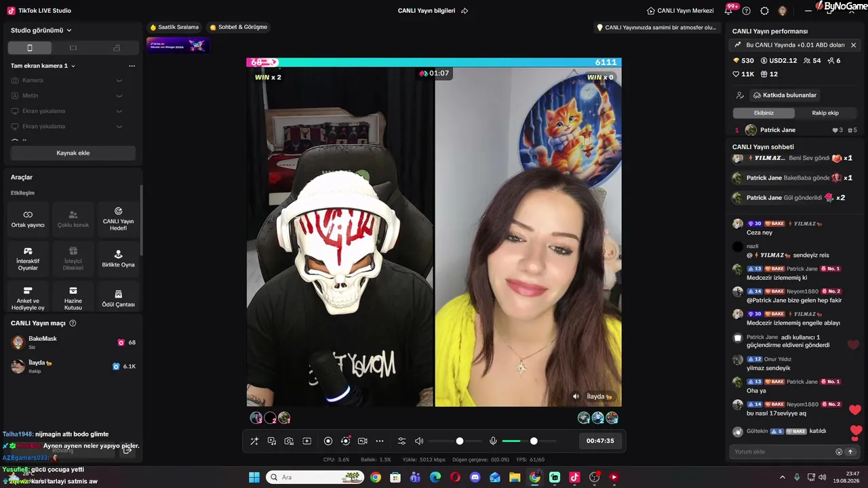Switch to the Rakip ekip tab

point(825,113)
